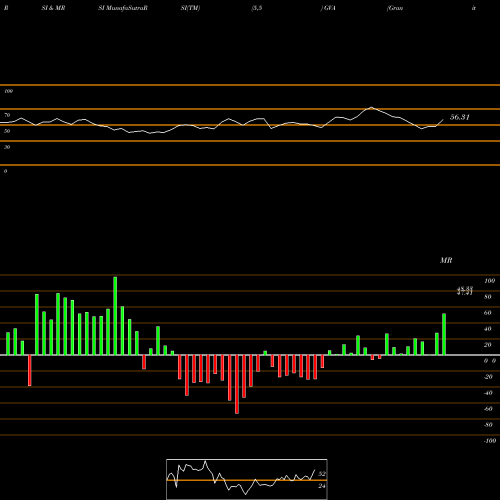Click the "SI(TM)" header label
Viewport: 500px width, 500px height.
click(190, 8)
